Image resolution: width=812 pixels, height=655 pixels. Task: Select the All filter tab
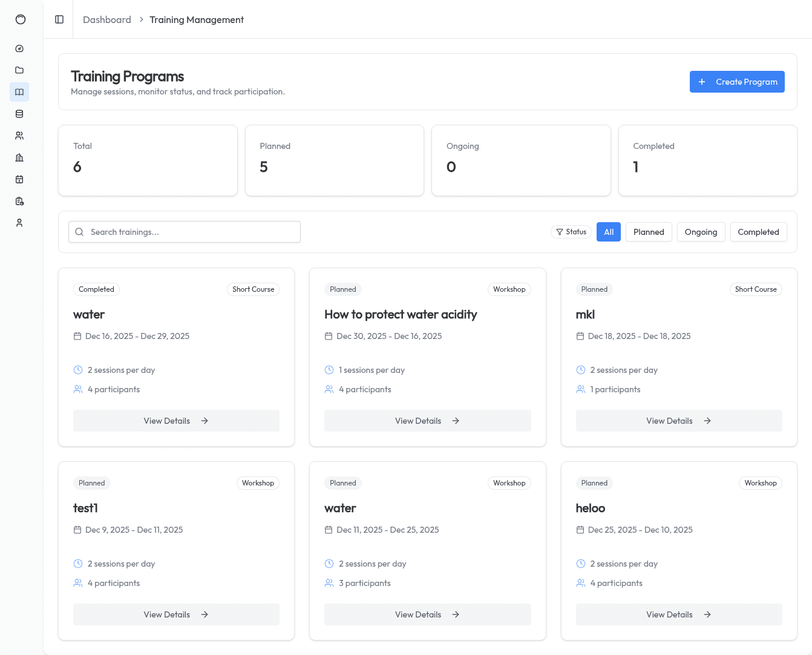(x=608, y=232)
